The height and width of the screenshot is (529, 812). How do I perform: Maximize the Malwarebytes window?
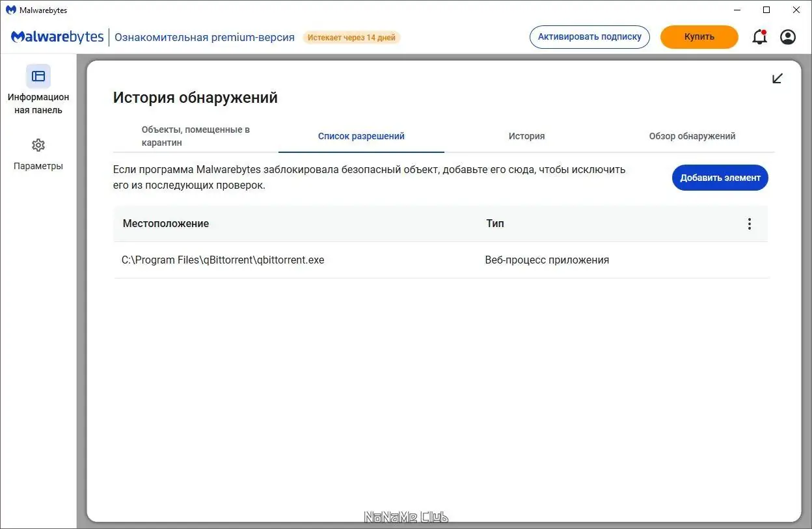(x=766, y=10)
